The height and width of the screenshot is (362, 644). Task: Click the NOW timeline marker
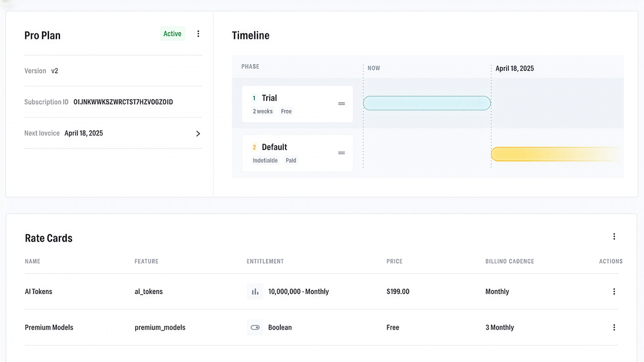(x=374, y=68)
